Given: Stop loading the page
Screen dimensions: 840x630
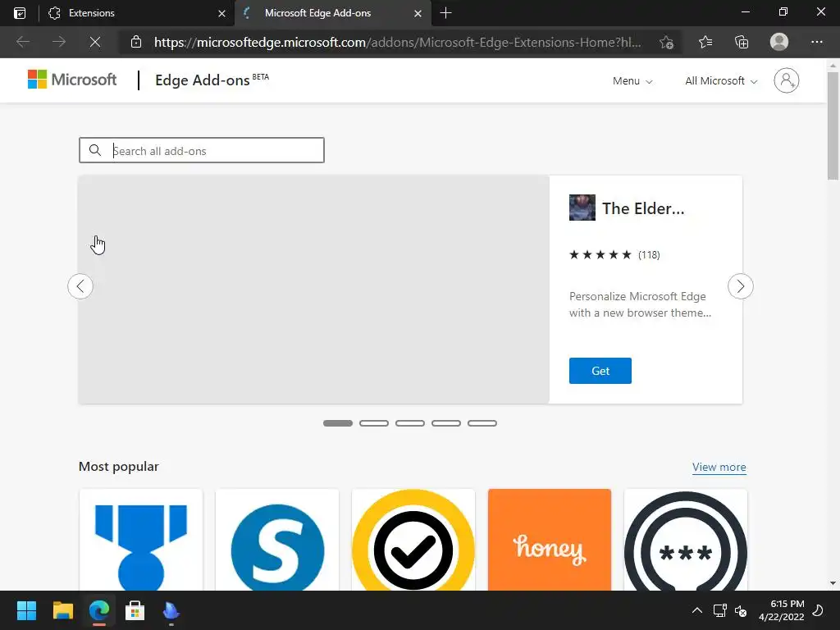Looking at the screenshot, I should (x=95, y=42).
